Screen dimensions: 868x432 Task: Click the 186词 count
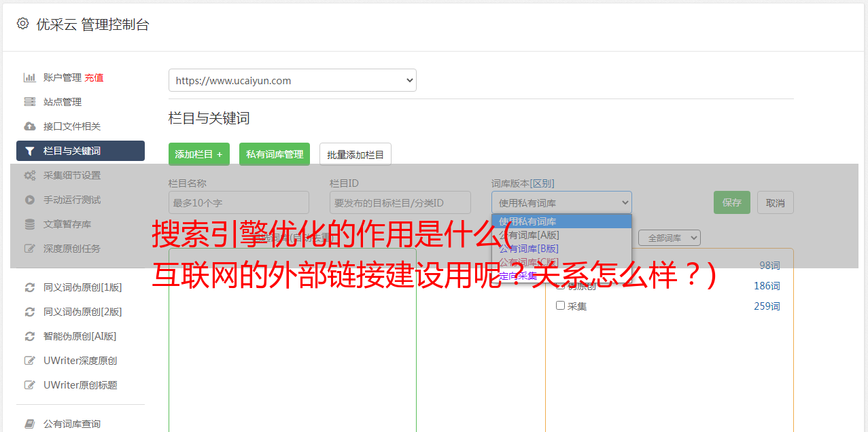tap(767, 286)
